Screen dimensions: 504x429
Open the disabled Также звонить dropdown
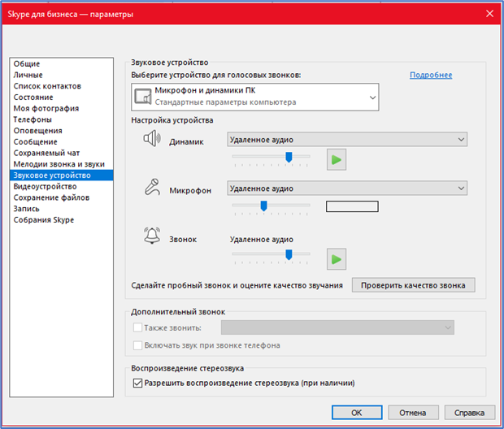pos(337,327)
